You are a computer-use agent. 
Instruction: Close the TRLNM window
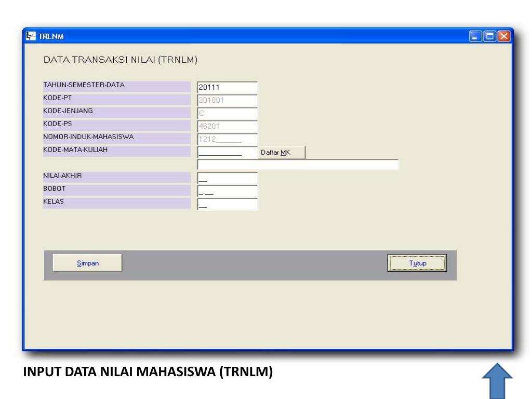[504, 36]
